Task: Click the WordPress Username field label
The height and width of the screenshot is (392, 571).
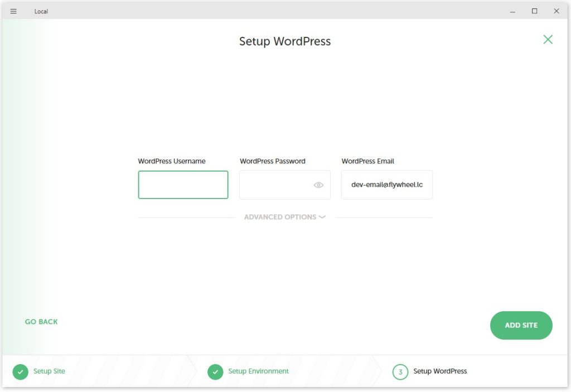Action: coord(172,161)
